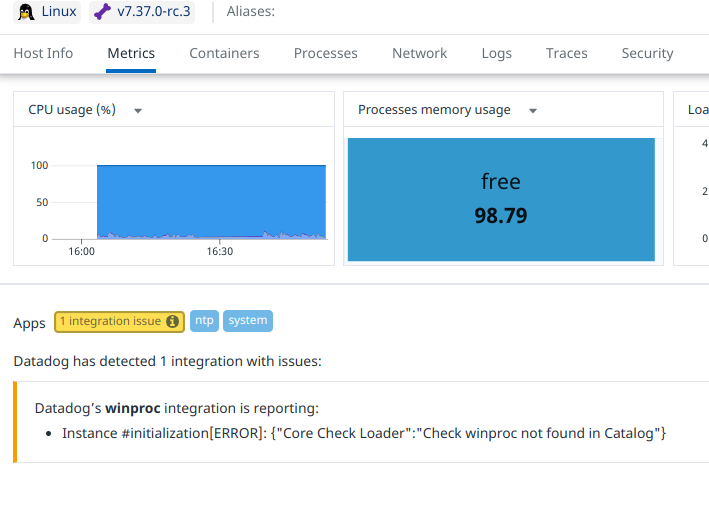
Task: Click the v7.37.0-rc.3 agent version tag
Action: pos(142,12)
